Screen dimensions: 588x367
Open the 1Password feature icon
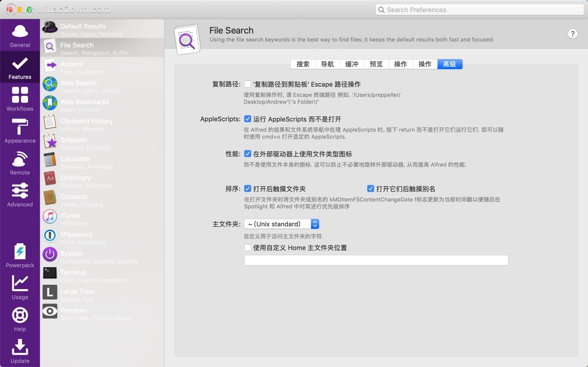(x=50, y=236)
